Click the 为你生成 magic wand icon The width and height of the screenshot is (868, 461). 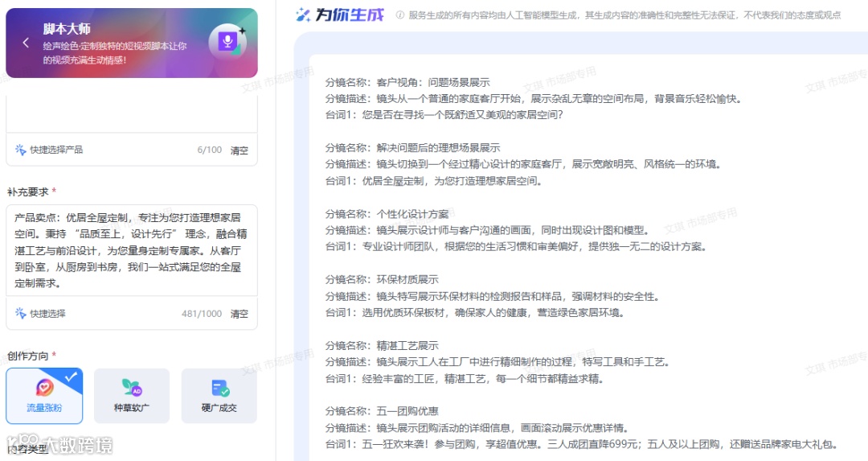click(x=303, y=15)
